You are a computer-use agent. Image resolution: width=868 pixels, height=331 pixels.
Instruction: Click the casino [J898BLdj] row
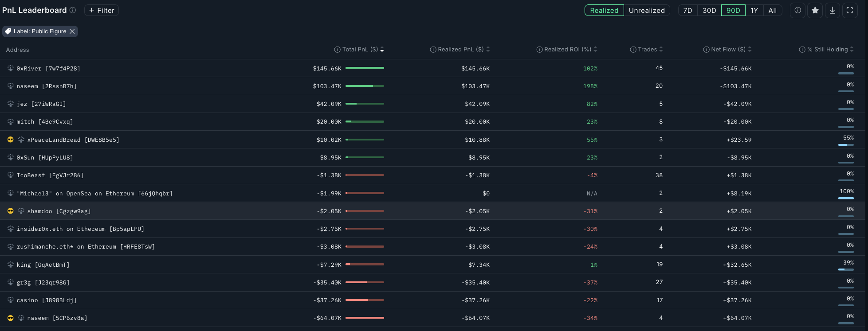coord(47,300)
